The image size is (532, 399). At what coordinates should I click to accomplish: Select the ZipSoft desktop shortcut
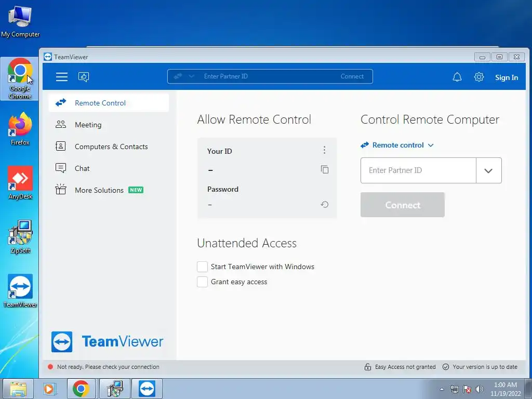(x=20, y=237)
